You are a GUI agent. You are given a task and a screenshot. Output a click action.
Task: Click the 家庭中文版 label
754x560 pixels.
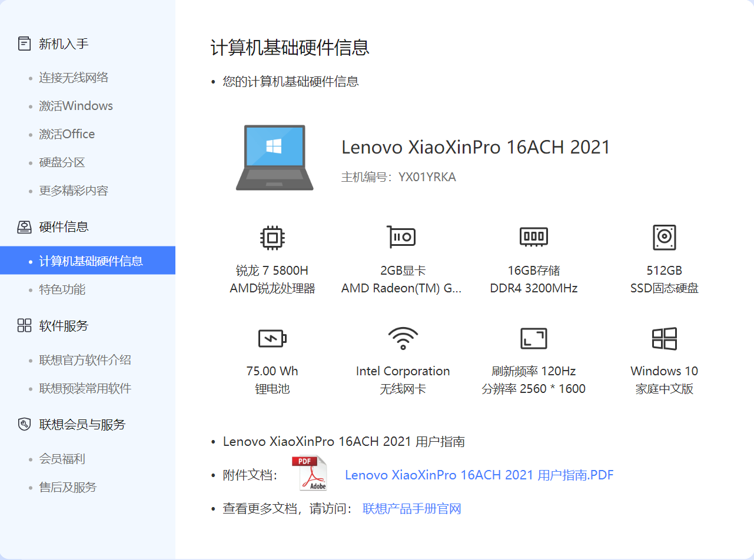coord(665,389)
